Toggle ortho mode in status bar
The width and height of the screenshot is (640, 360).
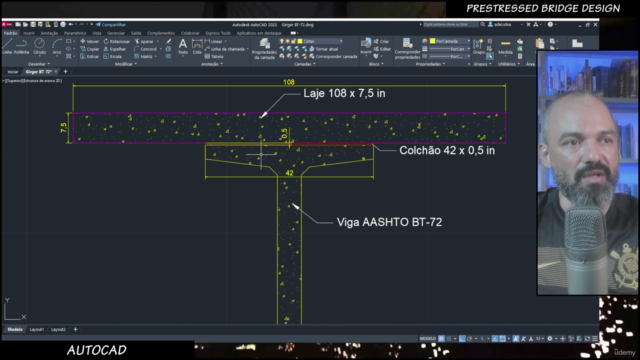tap(462, 339)
